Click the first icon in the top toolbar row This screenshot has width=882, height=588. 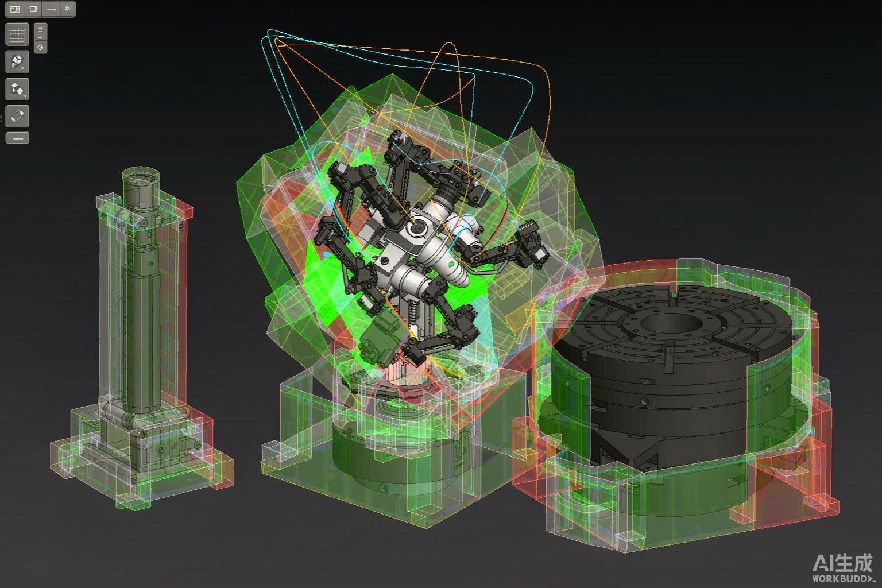point(15,9)
